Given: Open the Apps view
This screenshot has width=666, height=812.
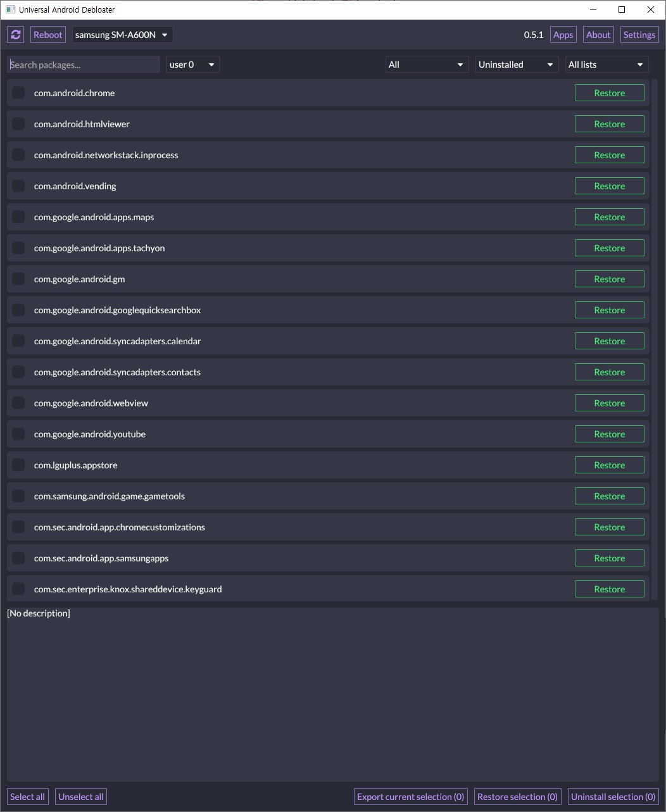Looking at the screenshot, I should (563, 35).
